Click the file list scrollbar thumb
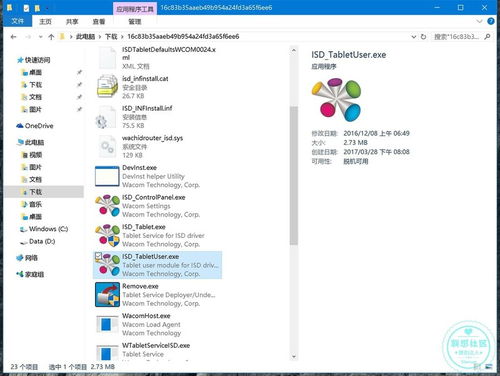Viewport: 500px width, 376px height. point(293,176)
